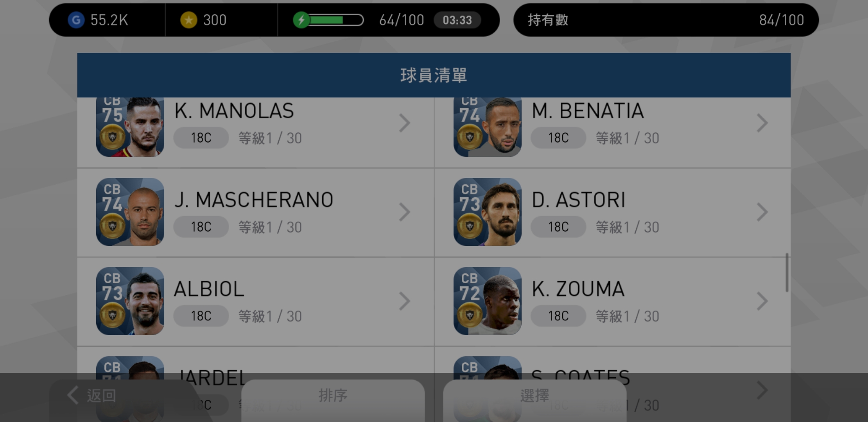Tap the 持有數 84/100 counter

[666, 20]
